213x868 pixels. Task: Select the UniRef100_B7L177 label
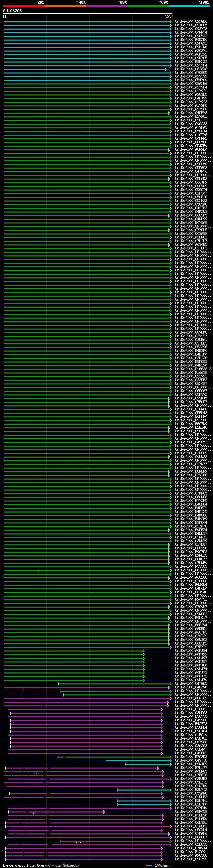click(191, 768)
